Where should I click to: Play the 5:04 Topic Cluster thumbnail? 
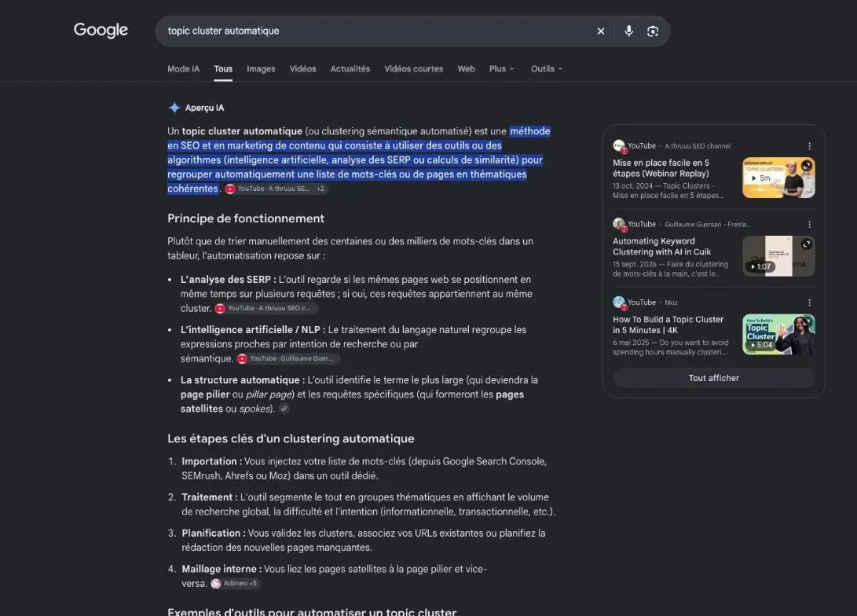tap(778, 334)
